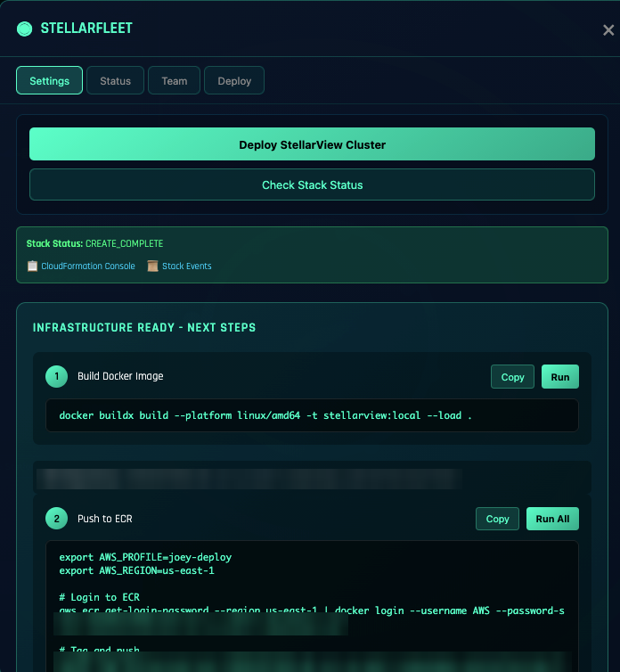Click the clipboard icon beside CloudFormation Console

(33, 266)
